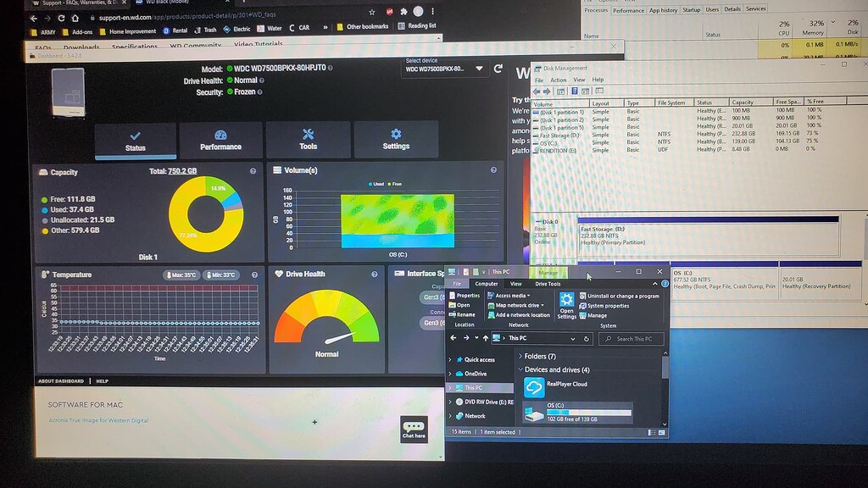The width and height of the screenshot is (868, 488).
Task: Switch to the Performance tab in WD Dashboard
Action: [220, 140]
